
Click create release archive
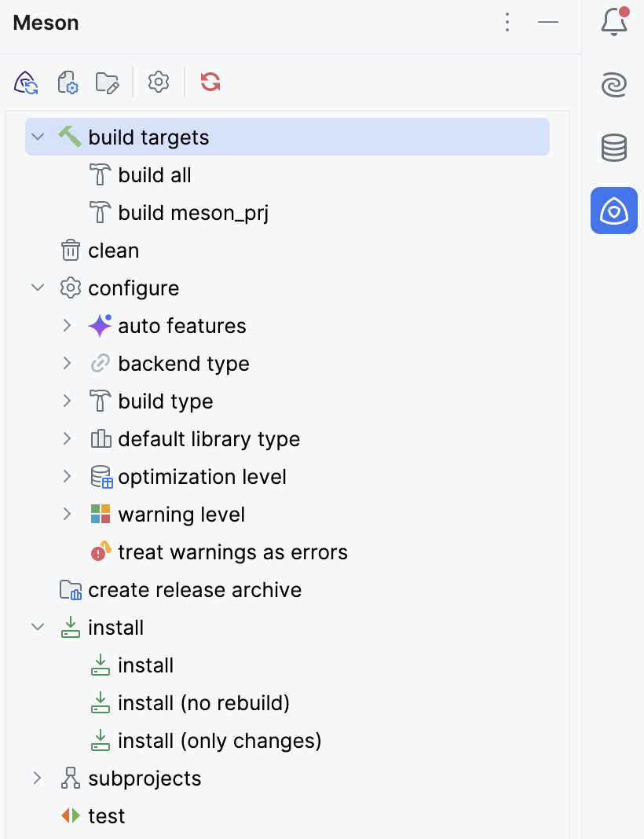[x=196, y=589]
